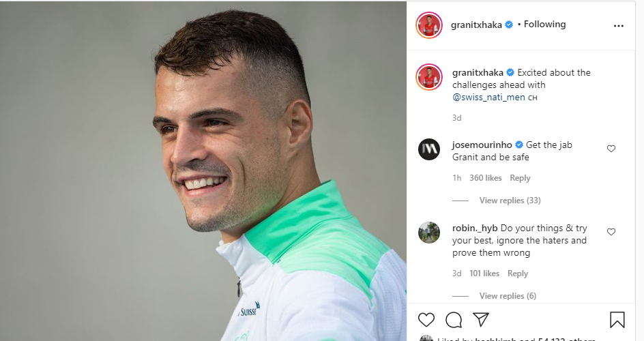Like the post with heart icon
This screenshot has height=341, width=644.
pos(426,320)
